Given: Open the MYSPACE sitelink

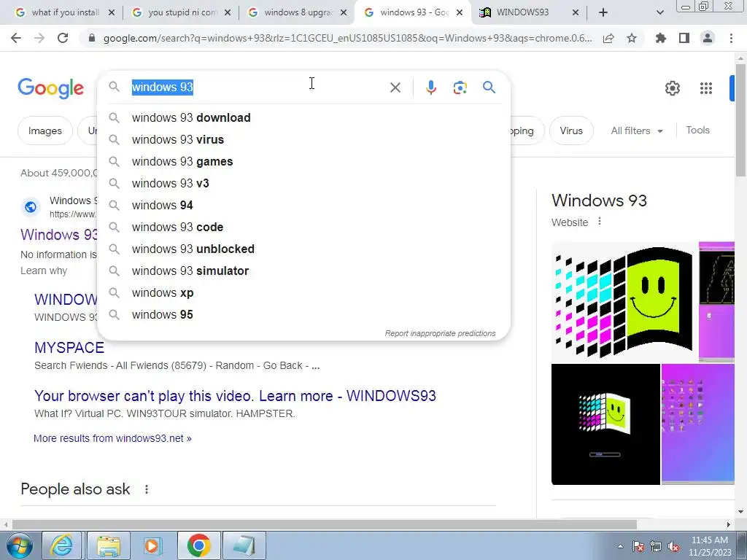Looking at the screenshot, I should point(69,348).
